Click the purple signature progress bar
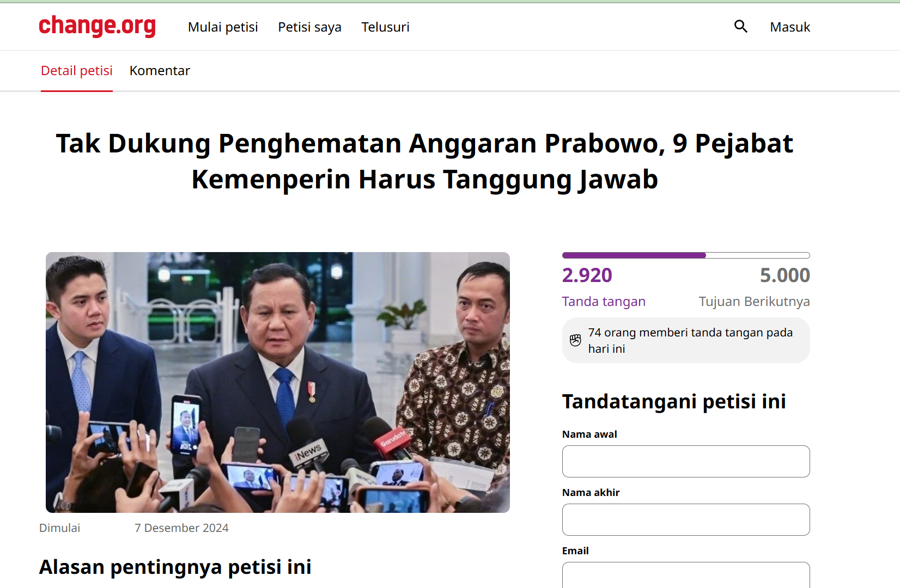The width and height of the screenshot is (900, 588). 686,255
